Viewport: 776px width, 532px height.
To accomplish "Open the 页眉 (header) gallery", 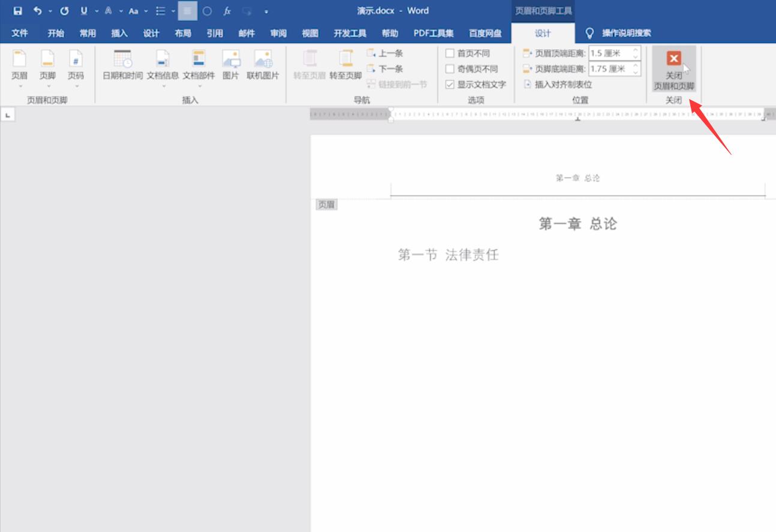I will tap(19, 68).
